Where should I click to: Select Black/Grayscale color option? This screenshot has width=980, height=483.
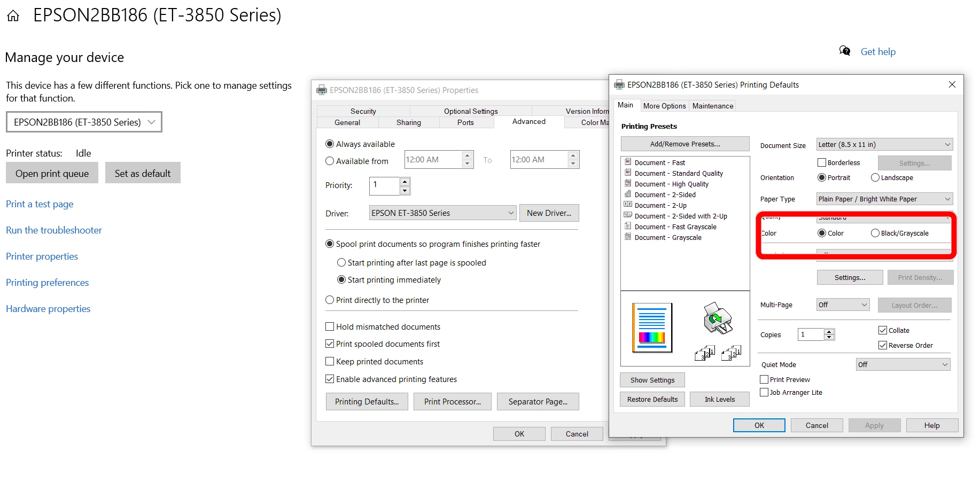click(875, 233)
